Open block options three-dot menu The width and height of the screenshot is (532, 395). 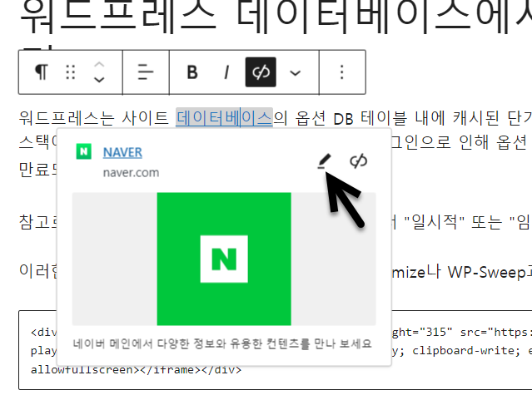341,72
